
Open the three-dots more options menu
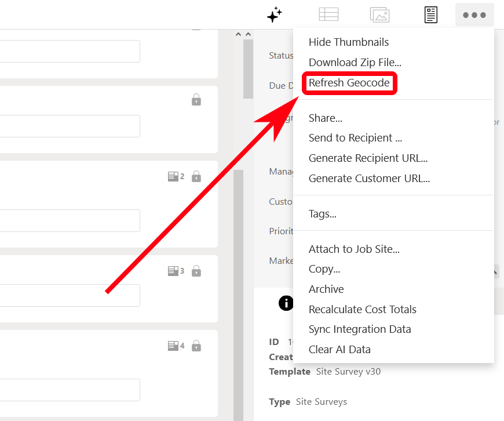click(x=474, y=15)
